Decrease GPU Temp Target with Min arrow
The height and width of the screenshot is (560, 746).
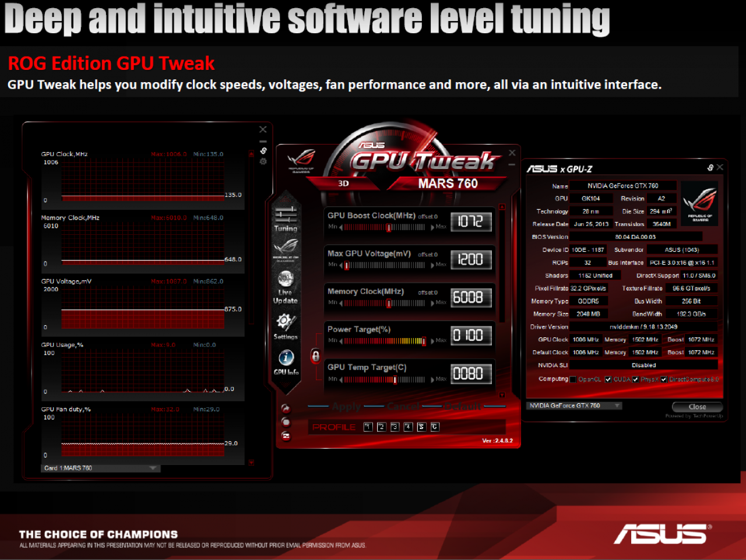click(342, 379)
